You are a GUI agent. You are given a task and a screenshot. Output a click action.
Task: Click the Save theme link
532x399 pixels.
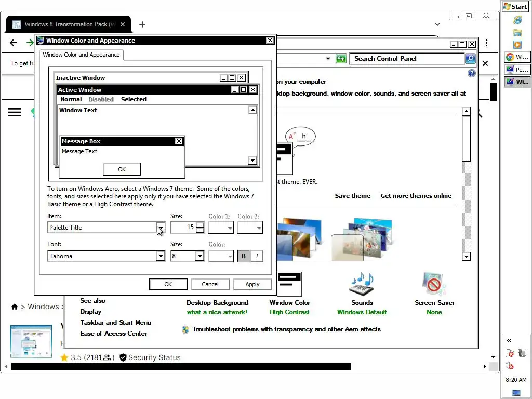click(x=353, y=196)
